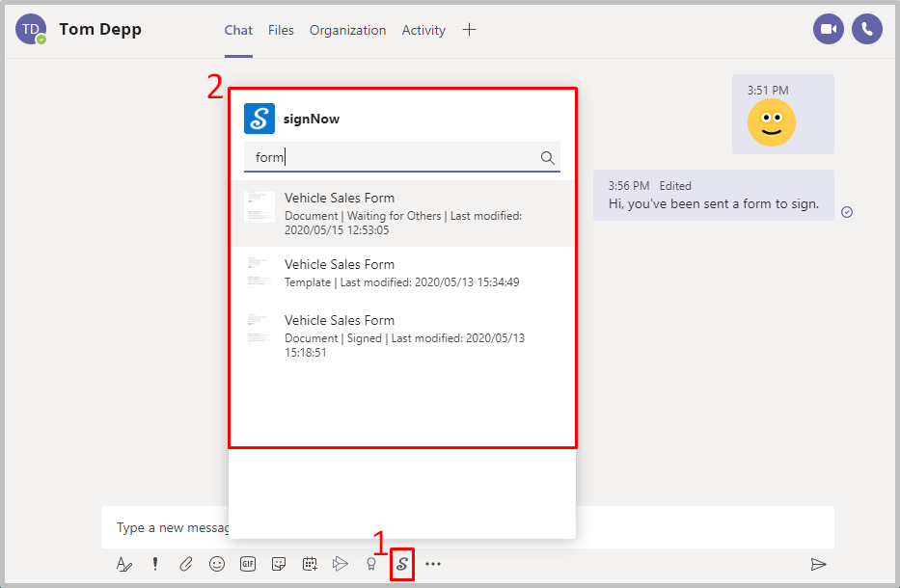900x588 pixels.
Task: Open the Activity tab
Action: [x=423, y=30]
